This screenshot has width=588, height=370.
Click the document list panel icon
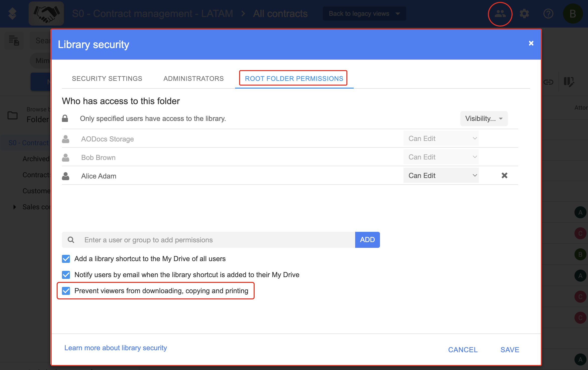pyautogui.click(x=14, y=40)
